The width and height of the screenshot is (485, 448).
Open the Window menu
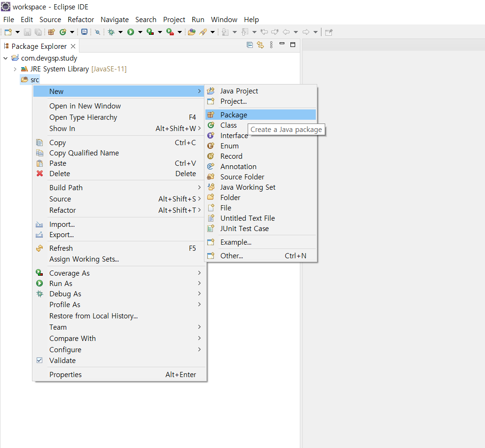point(224,19)
